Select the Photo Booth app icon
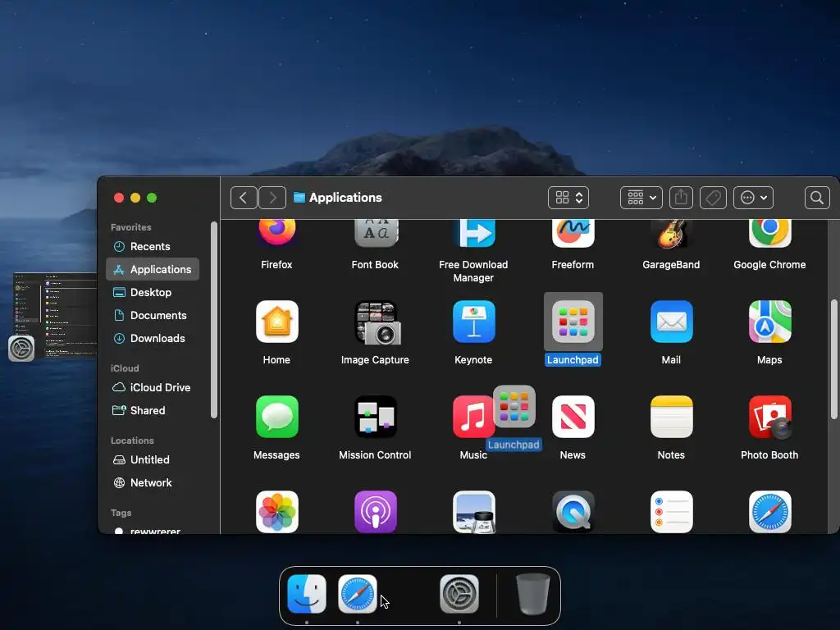 tap(769, 417)
